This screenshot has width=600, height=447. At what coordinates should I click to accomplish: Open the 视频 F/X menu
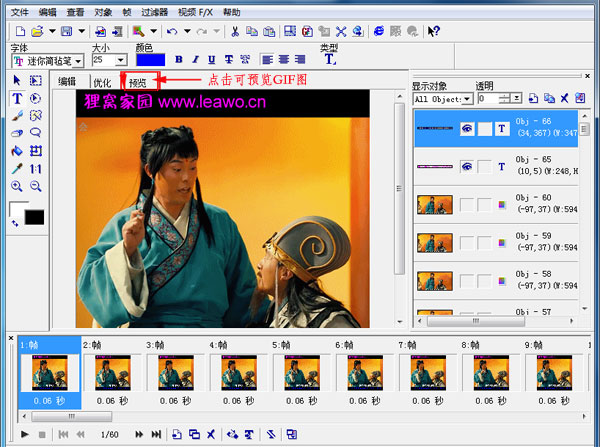(x=196, y=12)
